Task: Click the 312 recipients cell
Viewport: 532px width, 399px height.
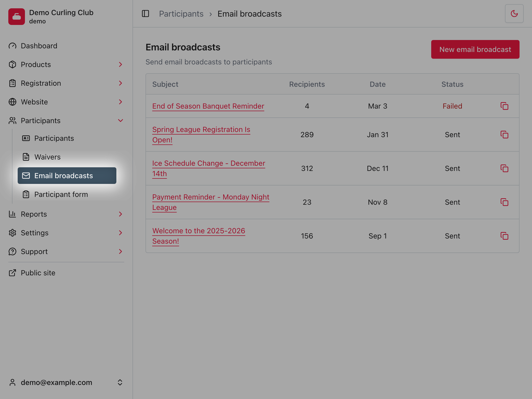Action: pyautogui.click(x=307, y=168)
